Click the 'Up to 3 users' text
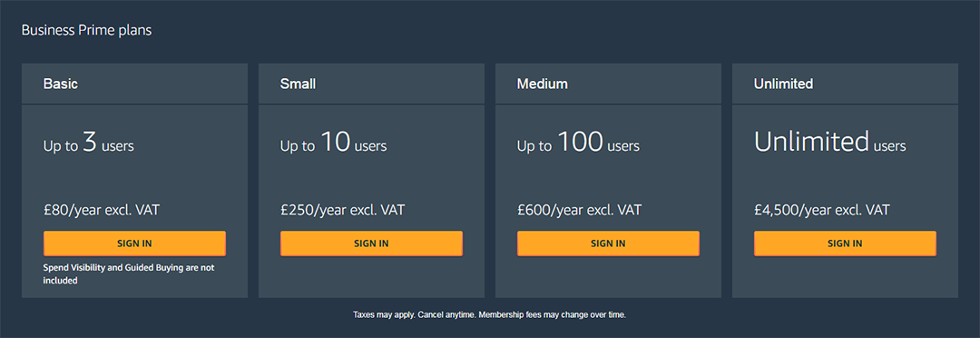The width and height of the screenshot is (980, 338). point(88,144)
